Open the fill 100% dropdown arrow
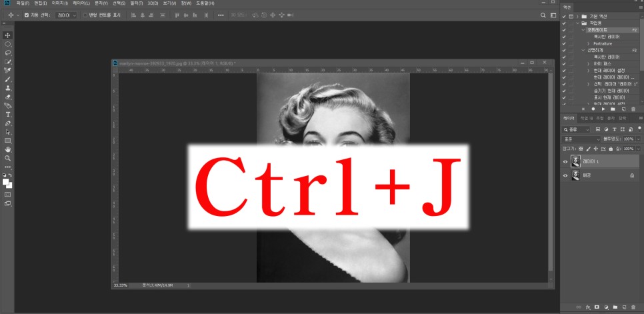The image size is (644, 314). click(638, 149)
